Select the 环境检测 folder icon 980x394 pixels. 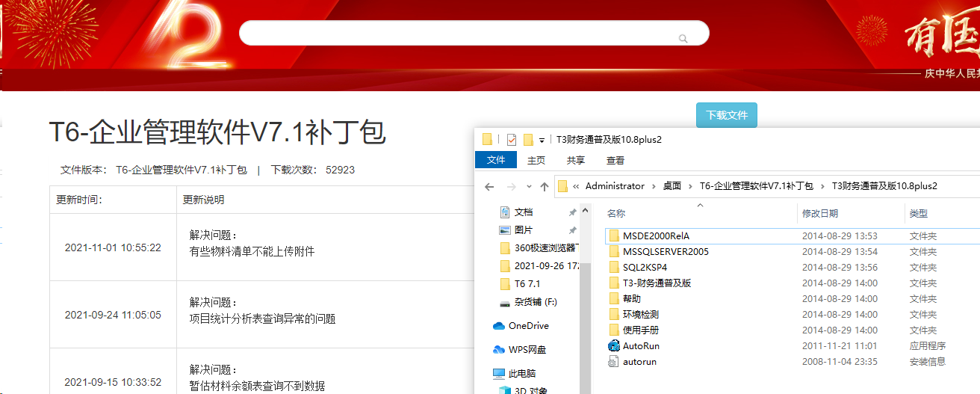point(614,315)
